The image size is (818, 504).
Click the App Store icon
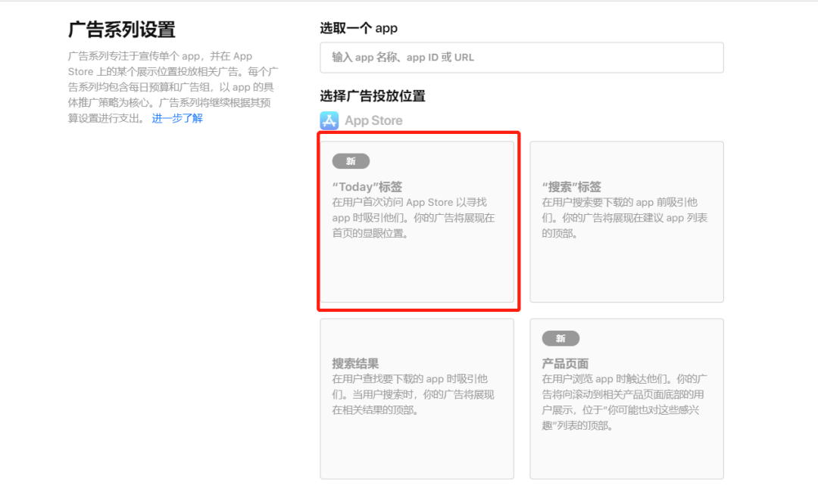[x=329, y=120]
